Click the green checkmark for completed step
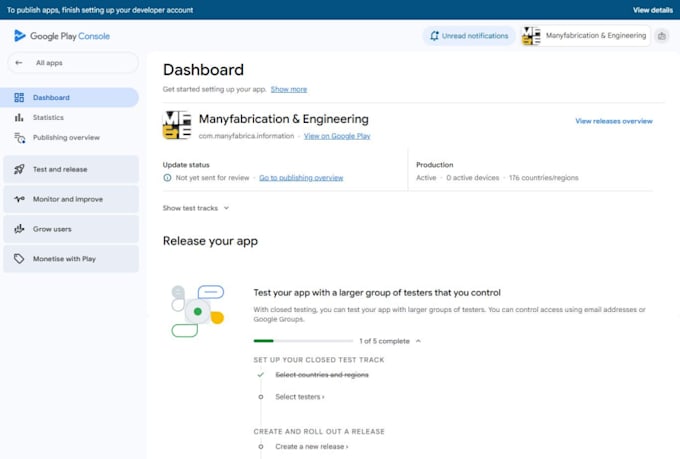Screen dimensions: 680x459 pos(260,375)
